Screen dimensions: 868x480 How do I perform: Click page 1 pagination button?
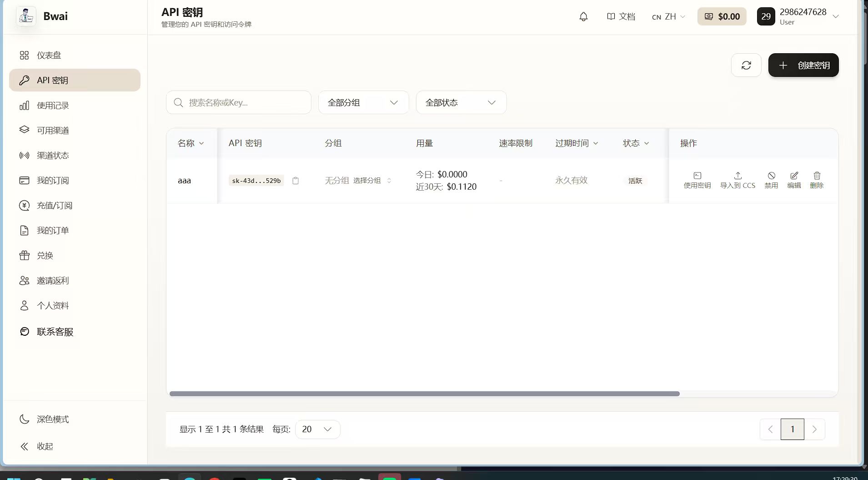point(792,429)
